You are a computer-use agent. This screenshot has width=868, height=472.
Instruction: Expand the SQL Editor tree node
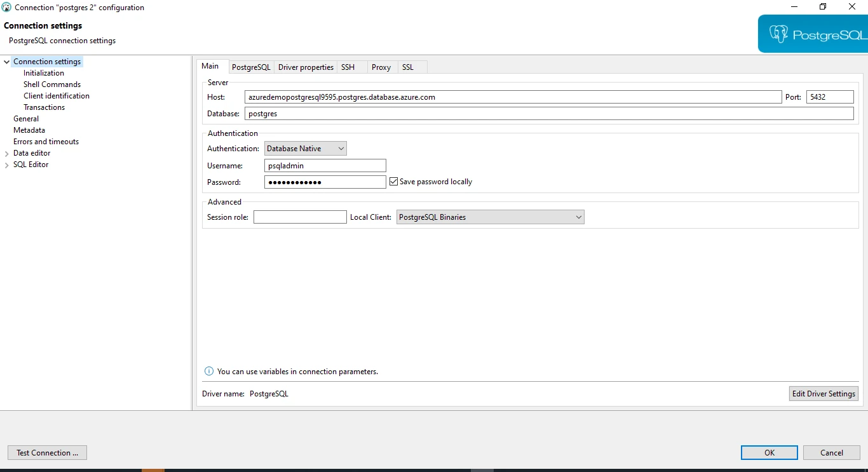(6, 165)
